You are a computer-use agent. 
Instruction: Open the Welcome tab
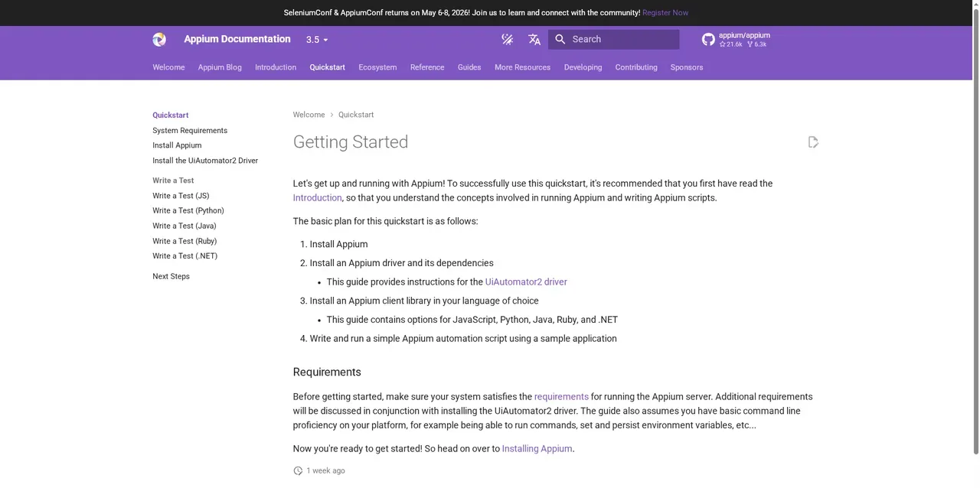tap(168, 67)
